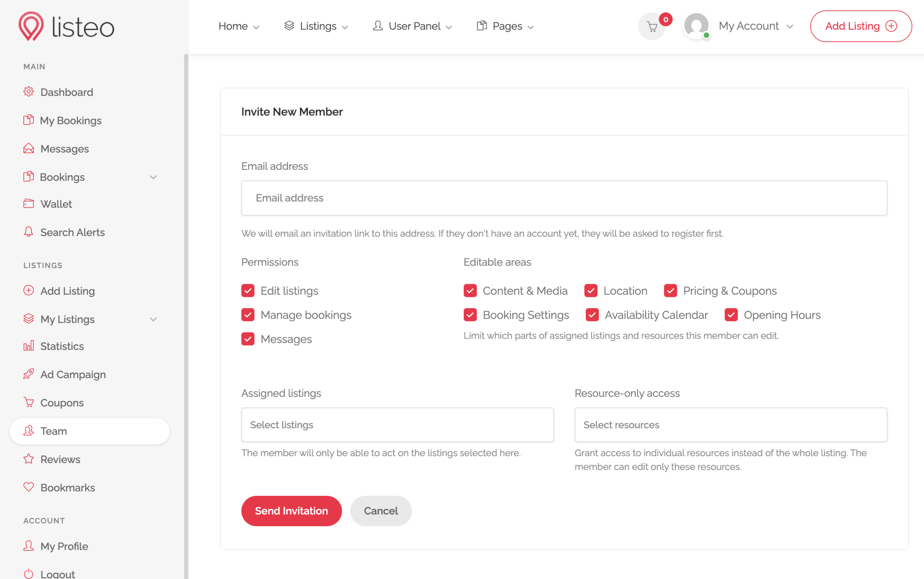Toggle the Pricing & Coupons checkbox
This screenshot has height=579, width=924.
tap(671, 291)
